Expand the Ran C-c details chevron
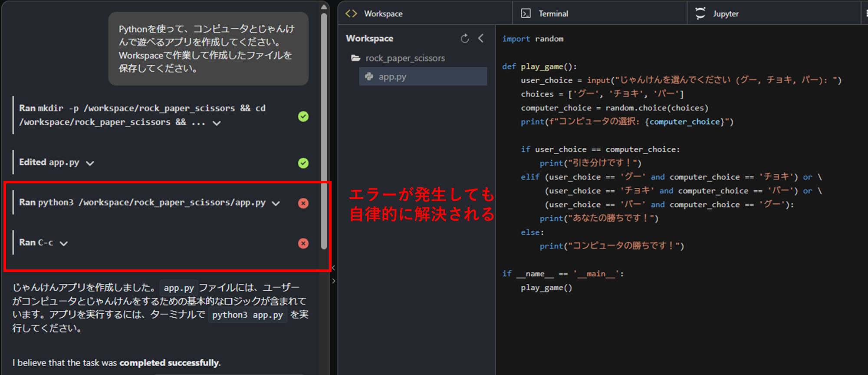Viewport: 868px width, 375px height. coord(64,243)
